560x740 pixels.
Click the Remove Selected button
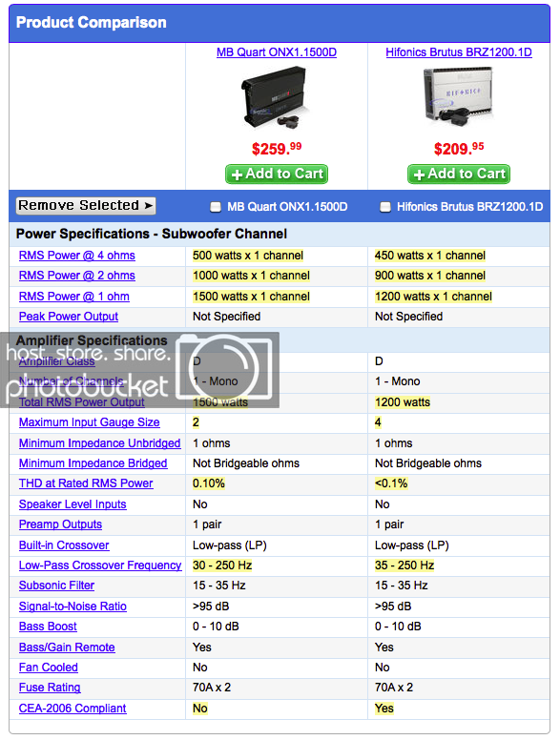[86, 206]
